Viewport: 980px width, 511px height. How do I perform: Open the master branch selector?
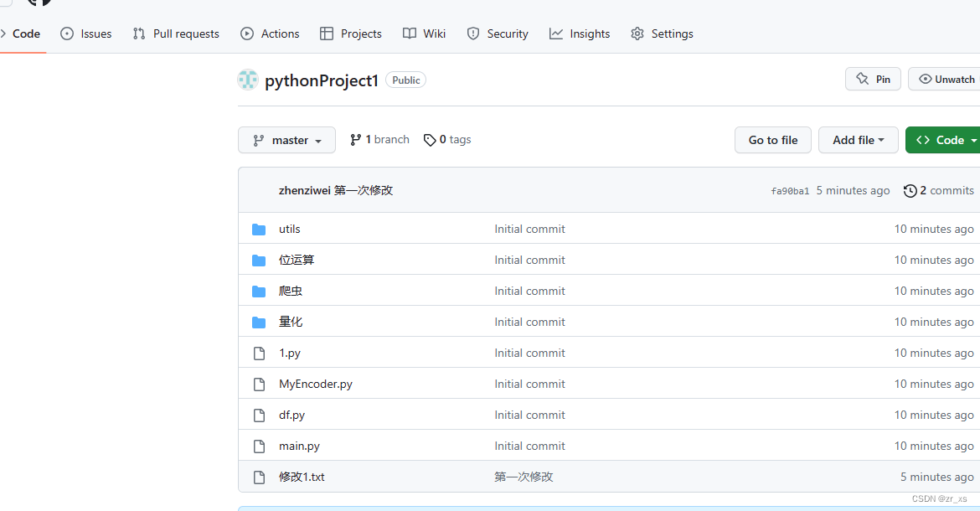click(x=286, y=140)
